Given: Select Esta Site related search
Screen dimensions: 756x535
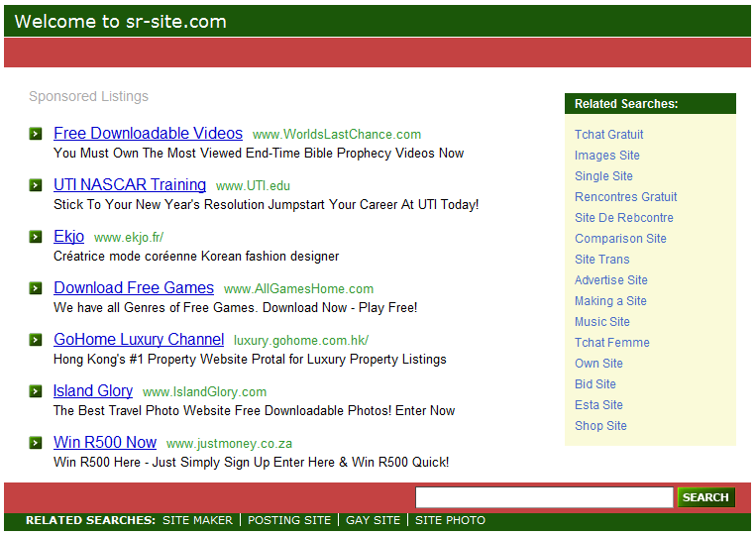Looking at the screenshot, I should (x=598, y=405).
